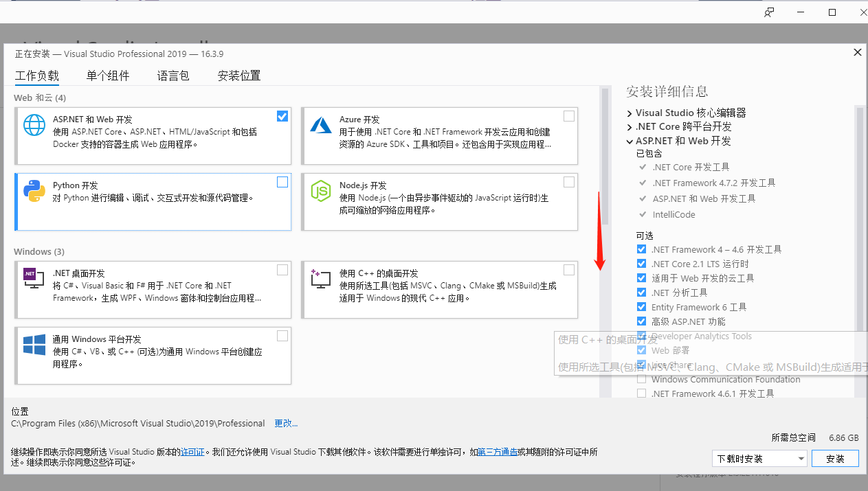Click the workloads list vertical scrollbar
Screen dimensions: 868x491
(605, 157)
